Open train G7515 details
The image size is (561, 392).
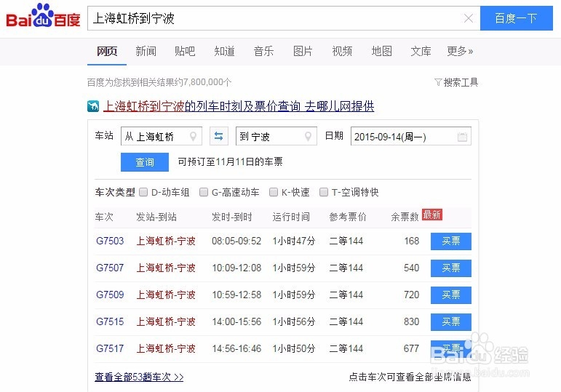pyautogui.click(x=110, y=321)
